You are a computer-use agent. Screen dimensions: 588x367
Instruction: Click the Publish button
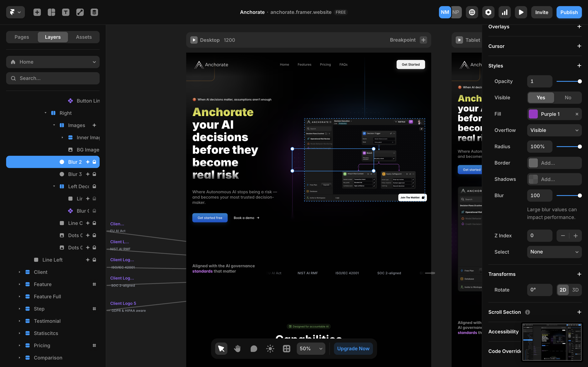pos(569,12)
